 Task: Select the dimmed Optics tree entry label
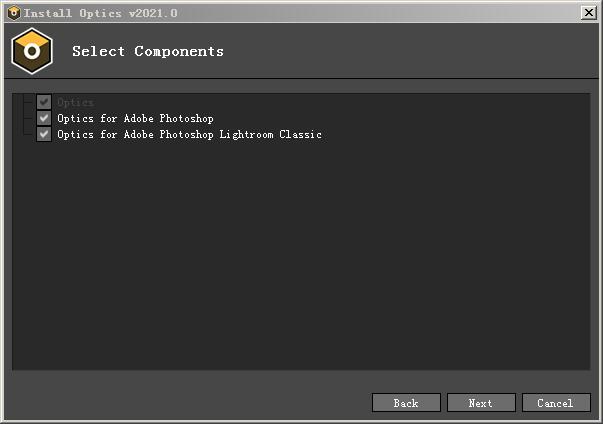coord(75,102)
